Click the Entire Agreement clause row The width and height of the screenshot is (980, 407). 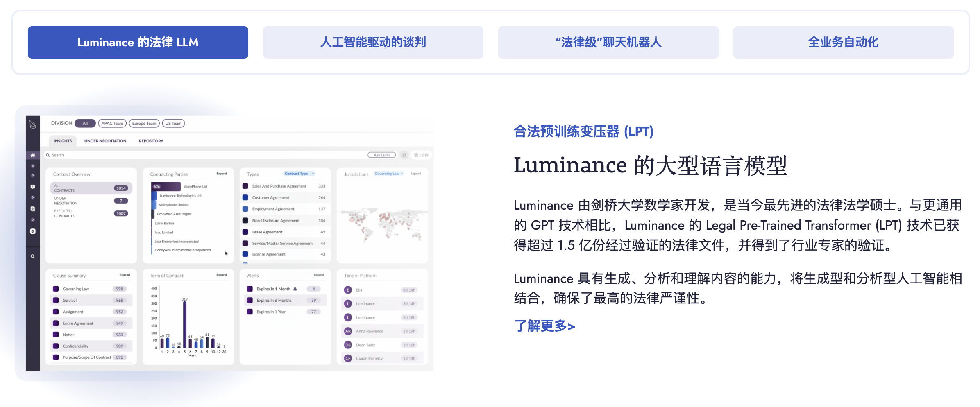point(91,323)
